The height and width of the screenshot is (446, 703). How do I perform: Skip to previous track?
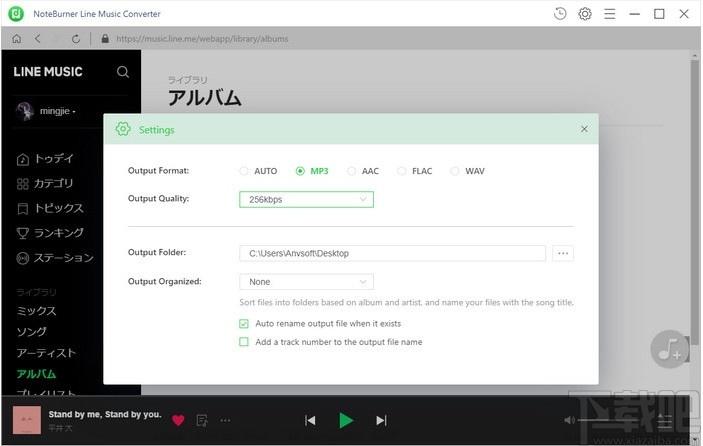point(310,420)
